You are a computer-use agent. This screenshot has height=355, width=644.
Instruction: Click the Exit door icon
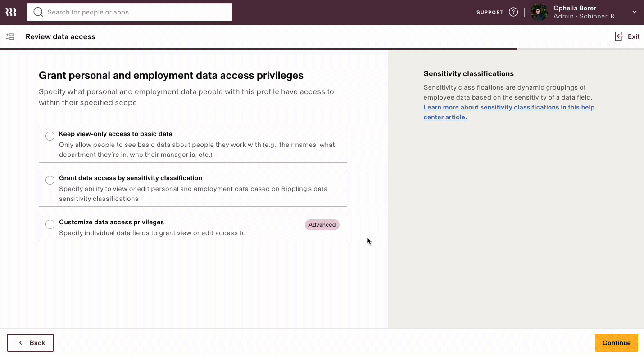point(619,36)
